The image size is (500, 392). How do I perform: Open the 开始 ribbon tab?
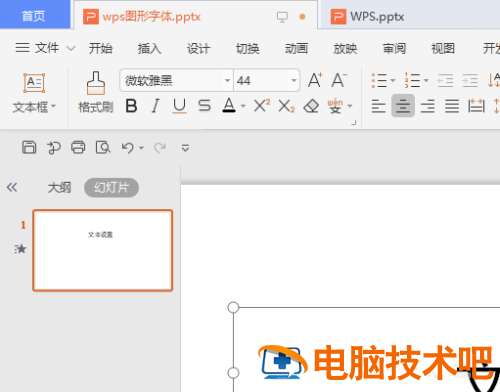coord(100,49)
